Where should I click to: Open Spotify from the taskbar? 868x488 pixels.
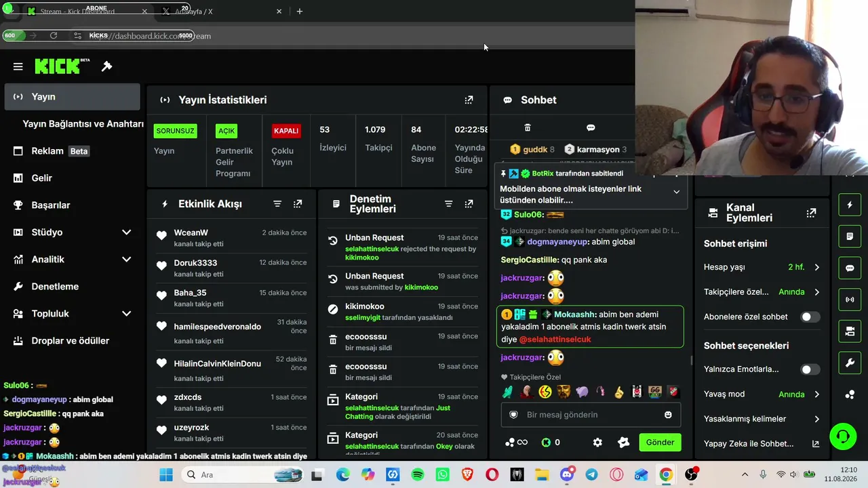tap(418, 475)
